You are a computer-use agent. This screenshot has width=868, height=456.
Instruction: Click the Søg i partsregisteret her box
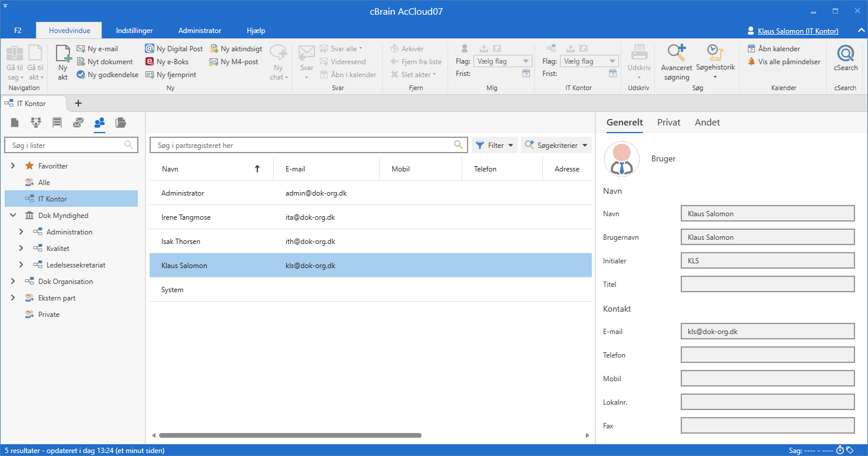pos(309,145)
